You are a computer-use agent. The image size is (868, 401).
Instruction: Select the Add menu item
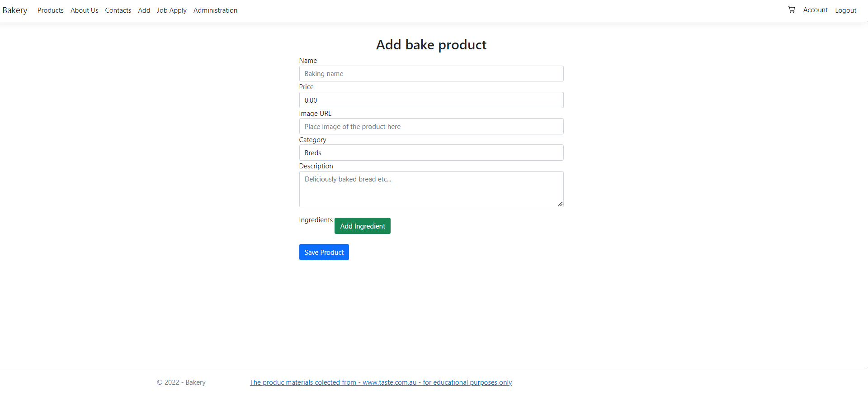click(144, 10)
